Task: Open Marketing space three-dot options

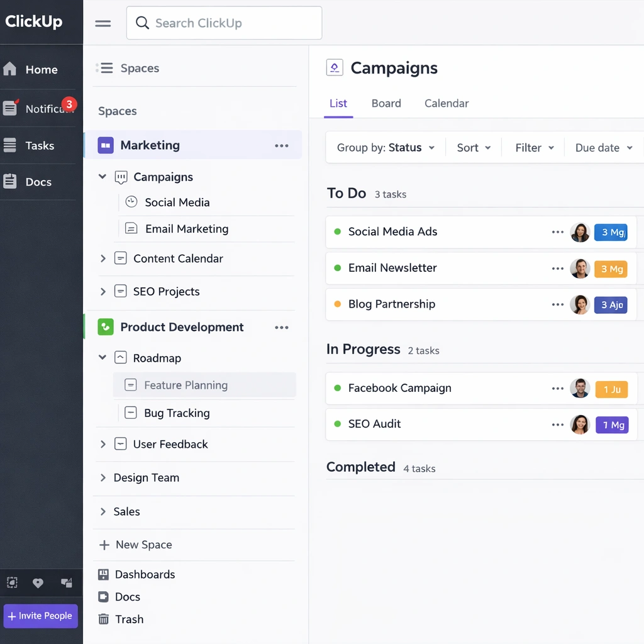Action: click(x=282, y=146)
